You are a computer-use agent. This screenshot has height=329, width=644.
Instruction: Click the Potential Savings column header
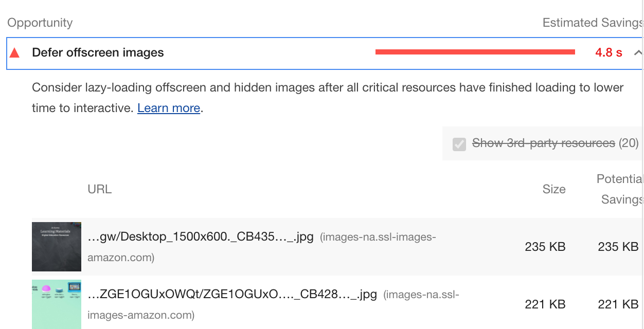click(620, 189)
